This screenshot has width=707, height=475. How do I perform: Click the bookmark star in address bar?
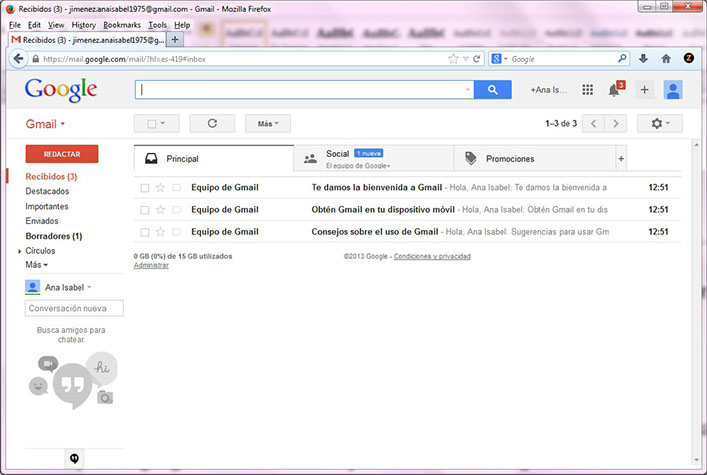click(x=453, y=59)
